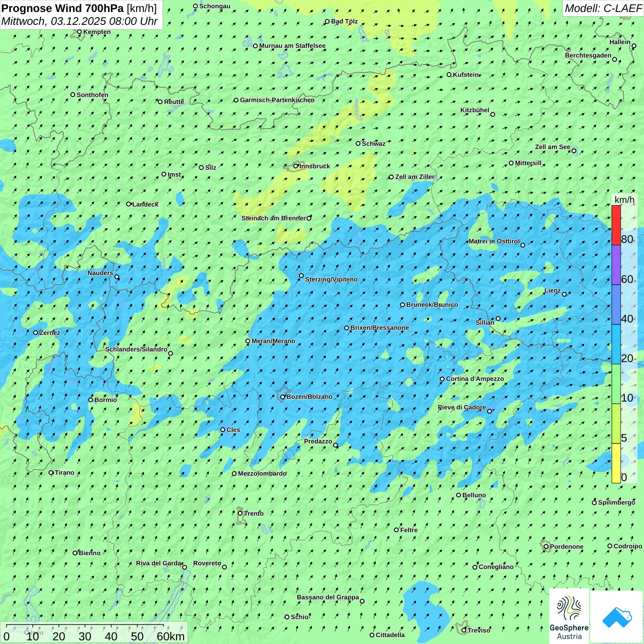
Task: Click the Innsbruck city marker
Action: pyautogui.click(x=296, y=166)
